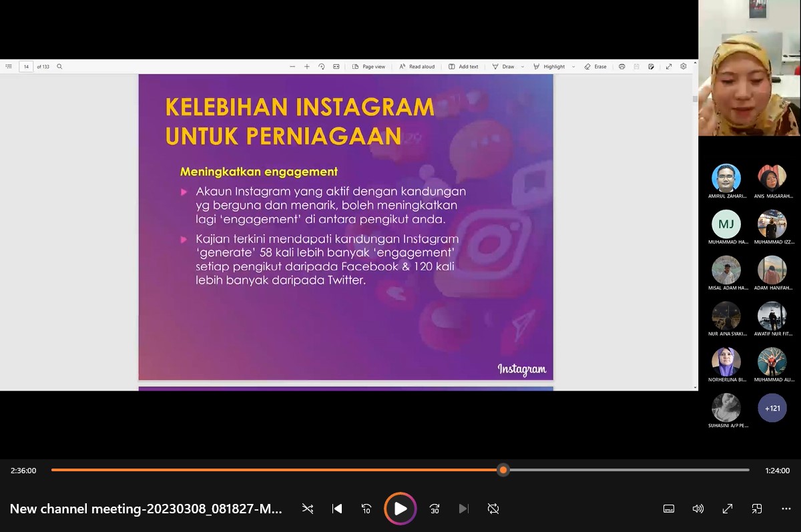801x532 pixels.
Task: Click the Save As icon
Action: point(651,67)
